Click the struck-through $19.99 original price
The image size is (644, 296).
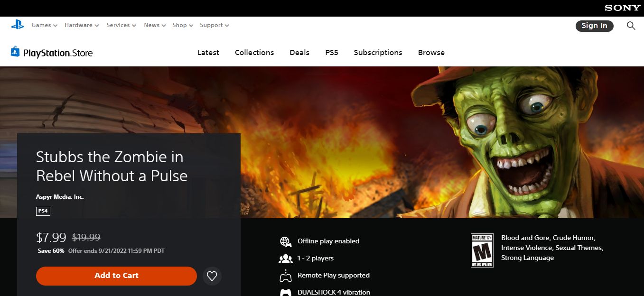pyautogui.click(x=86, y=237)
